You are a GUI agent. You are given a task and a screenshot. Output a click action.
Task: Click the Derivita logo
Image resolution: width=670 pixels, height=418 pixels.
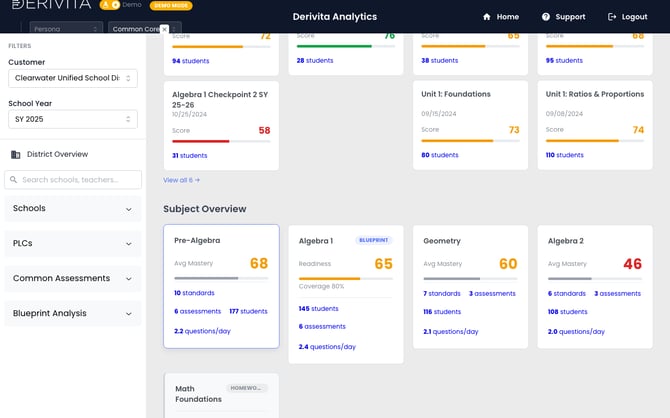pos(51,4)
